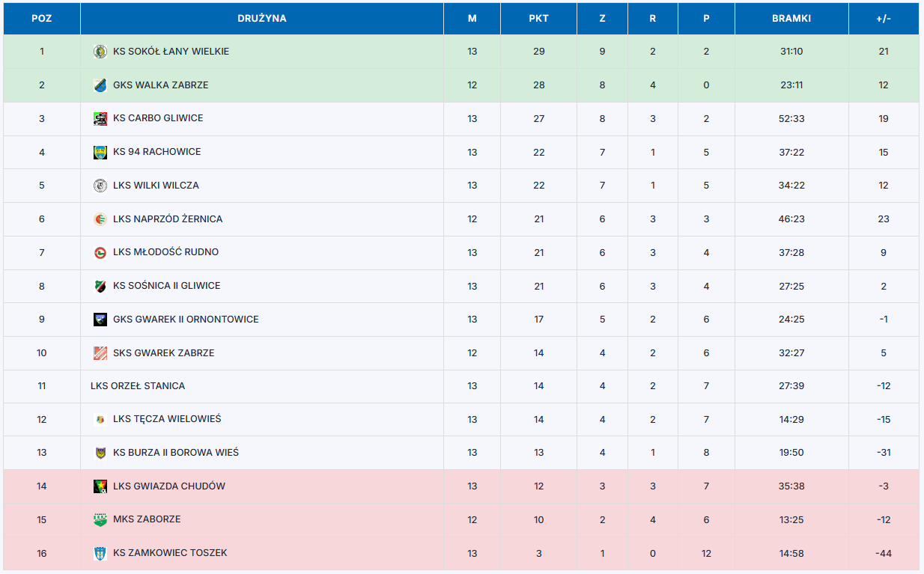924x574 pixels.
Task: Click the BRAMKI column header
Action: click(791, 19)
